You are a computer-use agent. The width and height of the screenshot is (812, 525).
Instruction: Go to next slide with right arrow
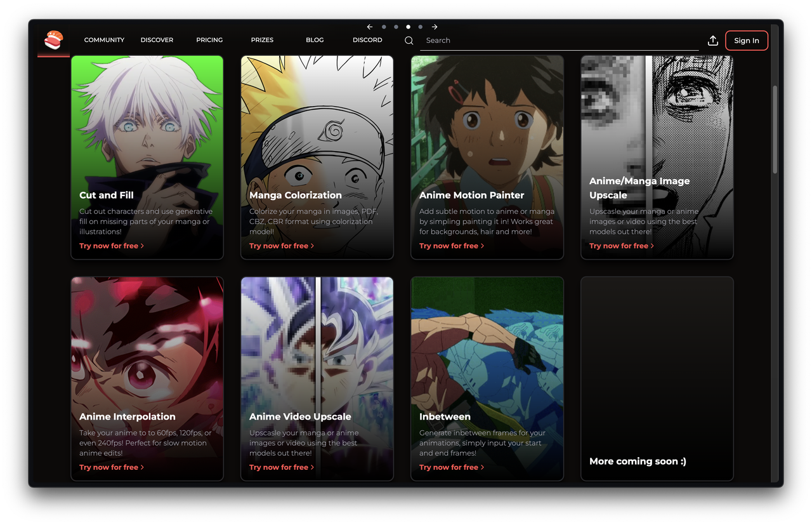coord(435,27)
